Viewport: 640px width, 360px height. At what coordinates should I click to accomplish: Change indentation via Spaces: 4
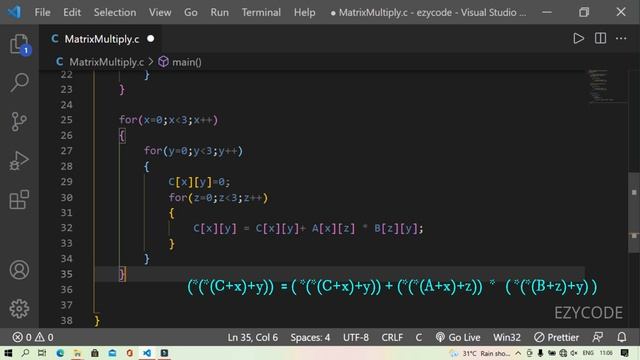(x=310, y=337)
